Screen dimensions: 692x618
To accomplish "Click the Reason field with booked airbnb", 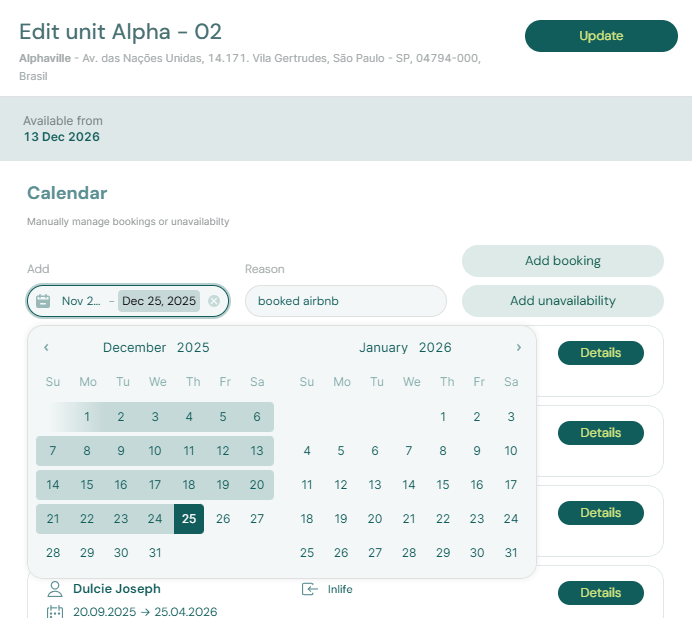I will coord(345,301).
